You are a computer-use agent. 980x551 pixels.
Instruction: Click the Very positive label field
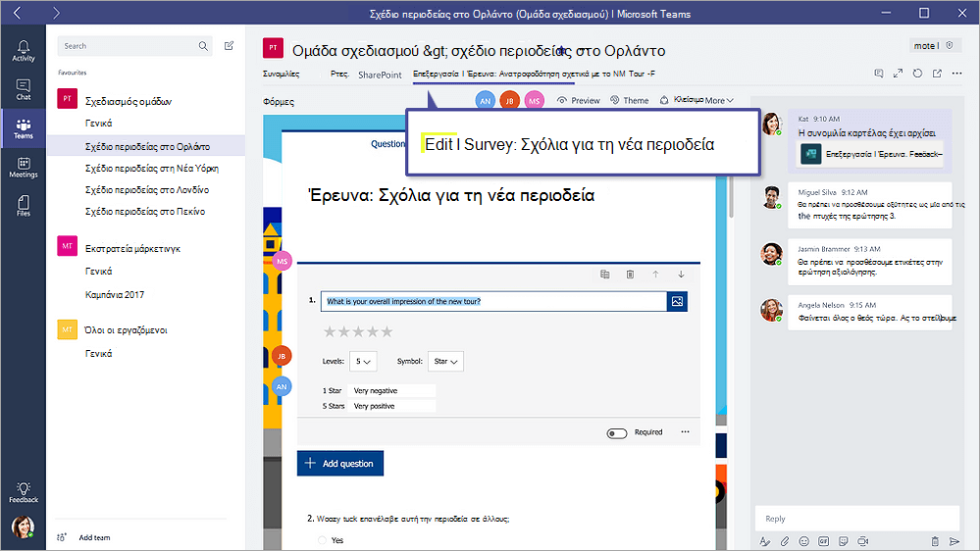[391, 406]
